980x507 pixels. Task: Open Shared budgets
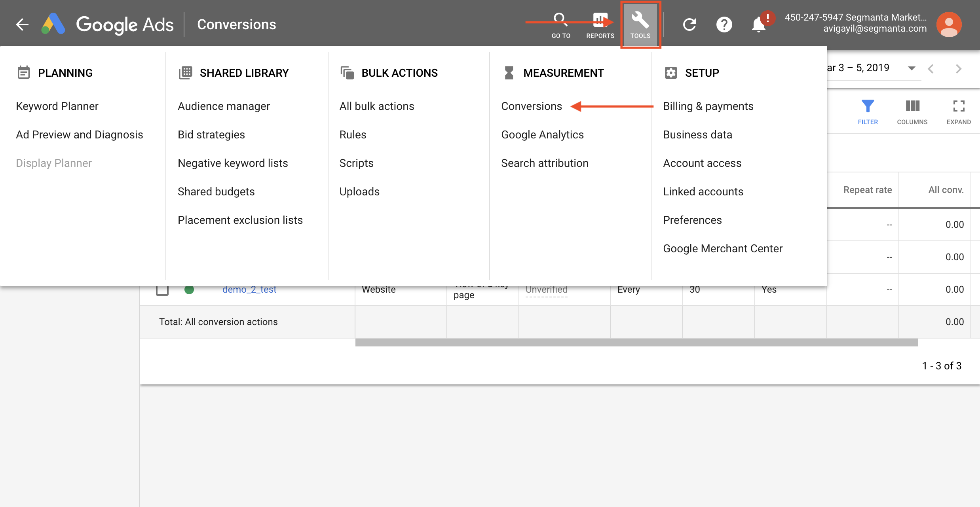tap(216, 191)
